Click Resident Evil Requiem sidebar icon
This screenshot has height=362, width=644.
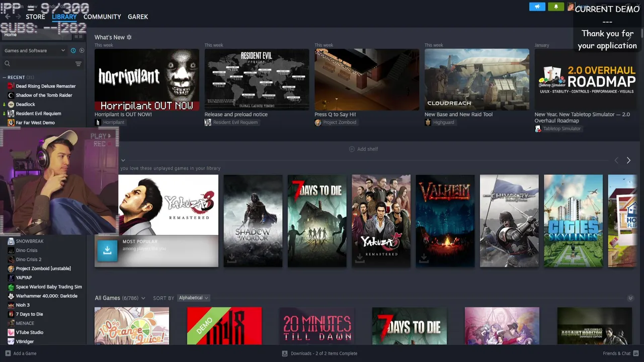pos(11,113)
